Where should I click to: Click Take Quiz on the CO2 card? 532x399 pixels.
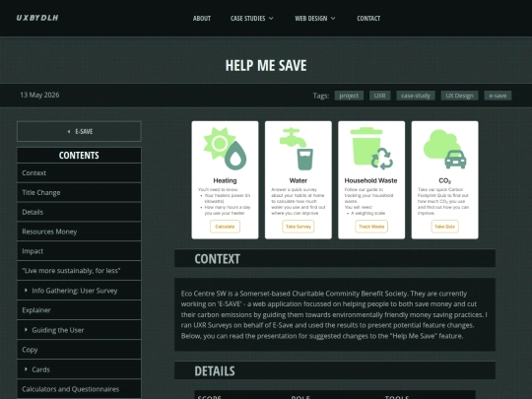point(444,227)
